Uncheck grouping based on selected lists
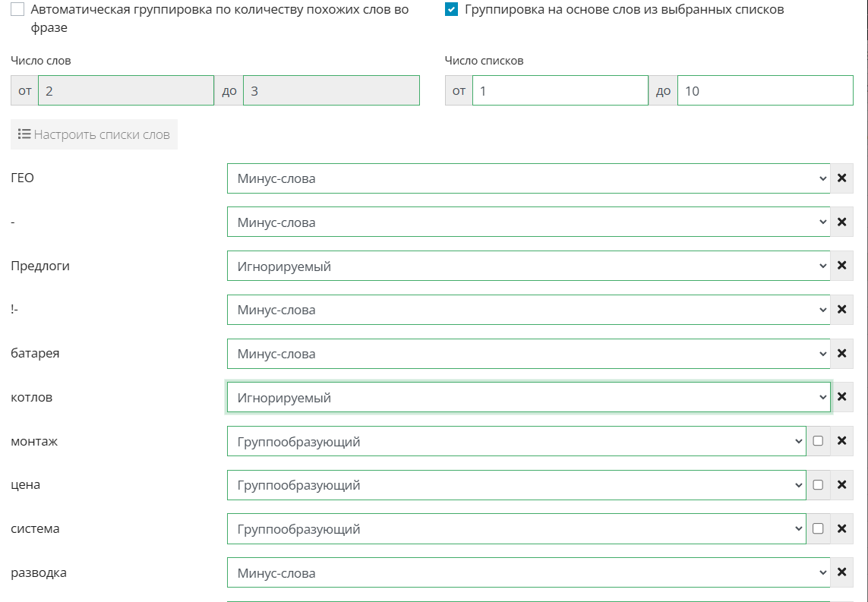Image resolution: width=868 pixels, height=602 pixels. [x=452, y=10]
